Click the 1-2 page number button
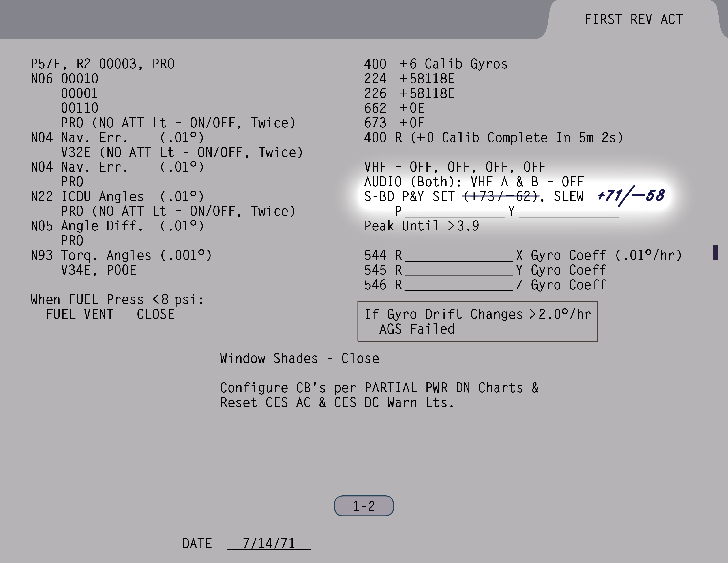 tap(364, 506)
